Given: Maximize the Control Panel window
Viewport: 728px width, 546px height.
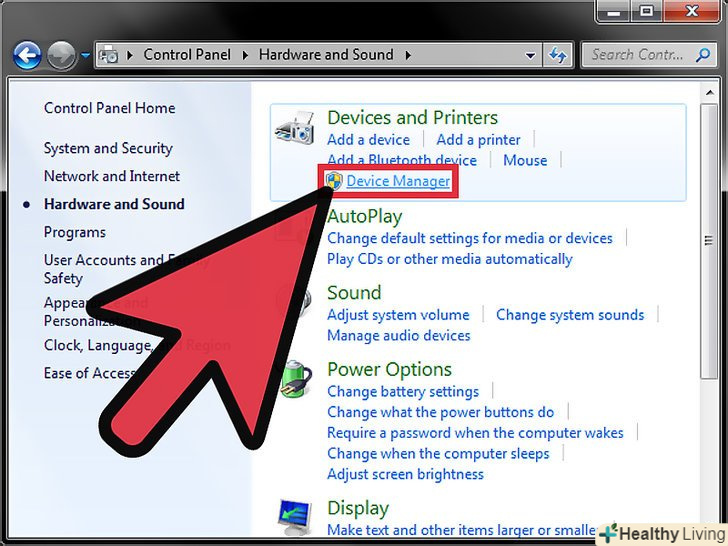Looking at the screenshot, I should [646, 12].
